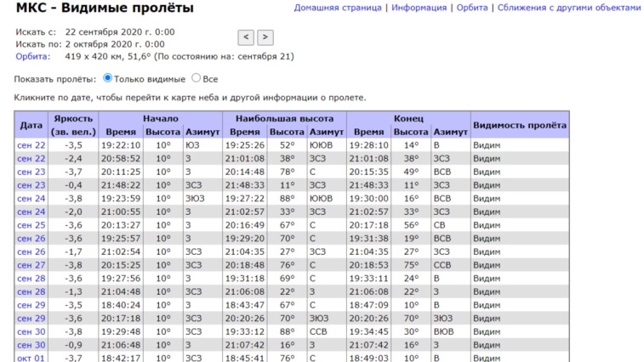
Task: Open the 'сен 29' pass starting 18:40:24
Action: [31, 305]
